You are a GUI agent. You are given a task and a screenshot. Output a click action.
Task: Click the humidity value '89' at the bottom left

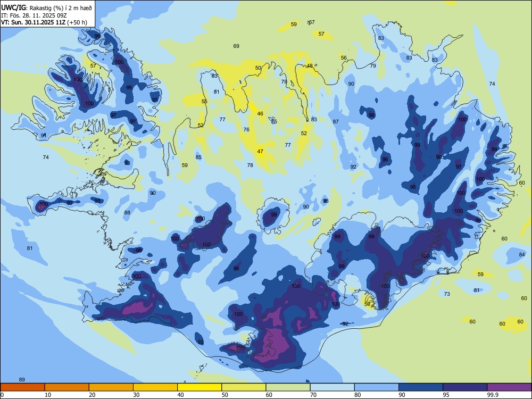(22, 380)
